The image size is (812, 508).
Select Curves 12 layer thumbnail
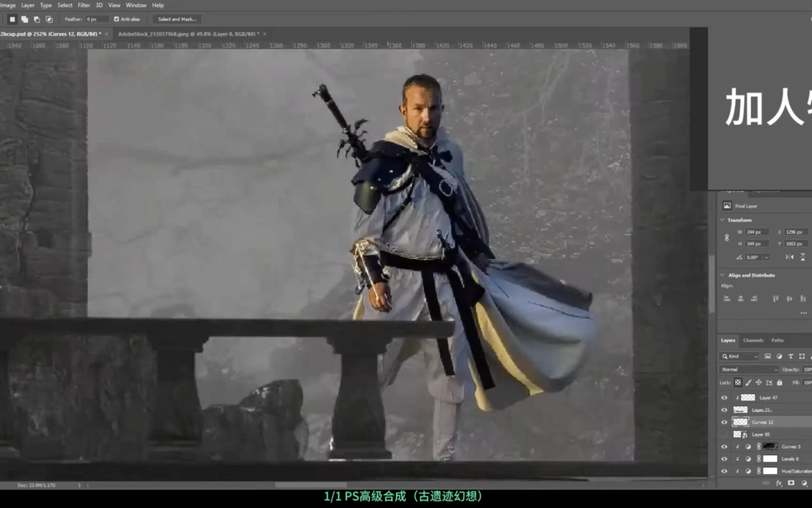[740, 422]
